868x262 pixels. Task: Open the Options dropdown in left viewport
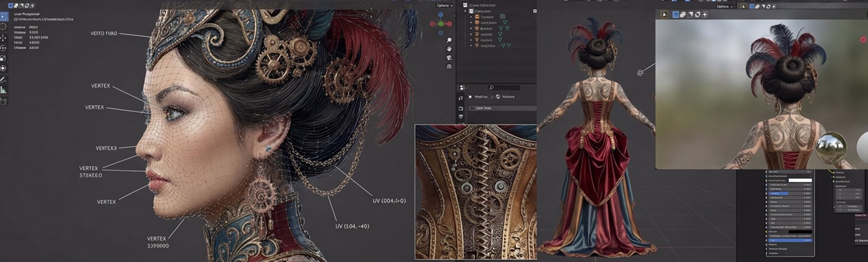point(444,5)
